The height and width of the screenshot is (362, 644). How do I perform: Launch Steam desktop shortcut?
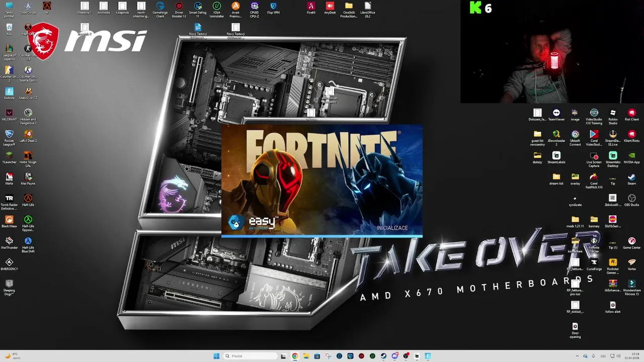pyautogui.click(x=632, y=179)
